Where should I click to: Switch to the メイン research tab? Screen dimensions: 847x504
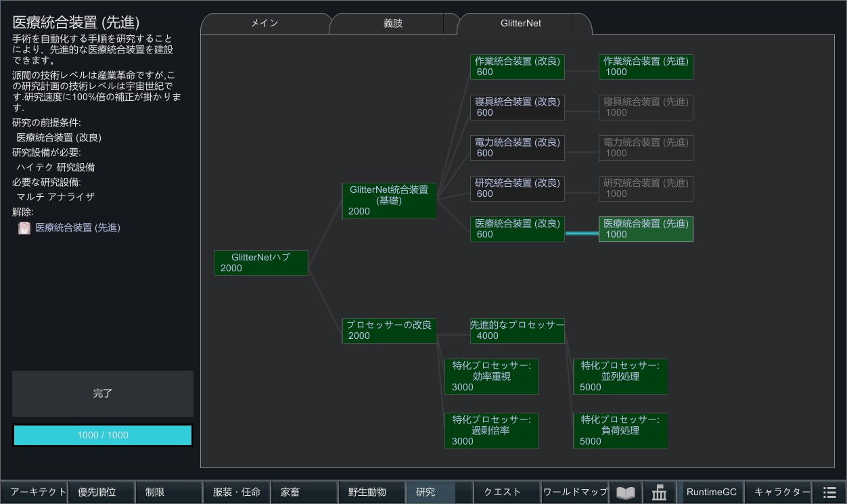pyautogui.click(x=265, y=23)
